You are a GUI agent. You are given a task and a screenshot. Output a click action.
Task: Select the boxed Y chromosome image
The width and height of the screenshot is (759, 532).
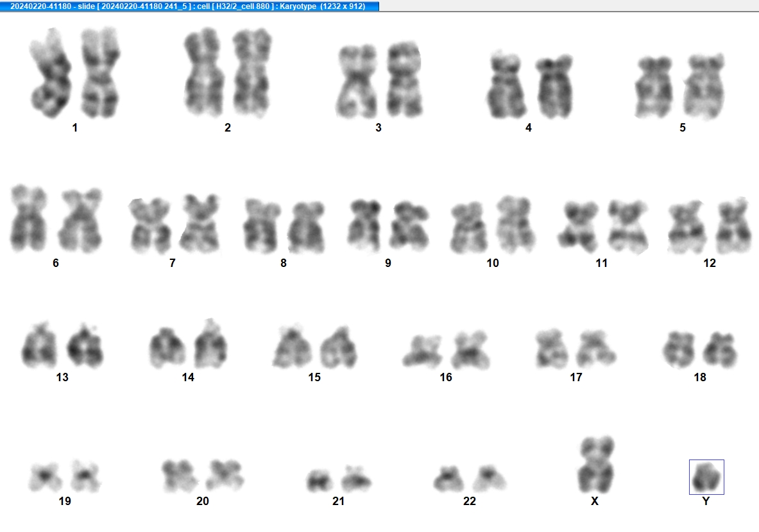(707, 477)
